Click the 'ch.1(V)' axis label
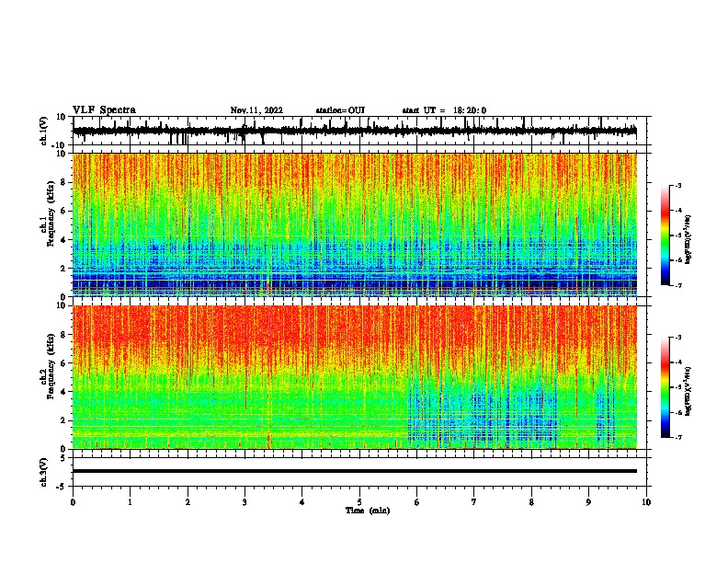728x563 pixels. pyautogui.click(x=45, y=131)
